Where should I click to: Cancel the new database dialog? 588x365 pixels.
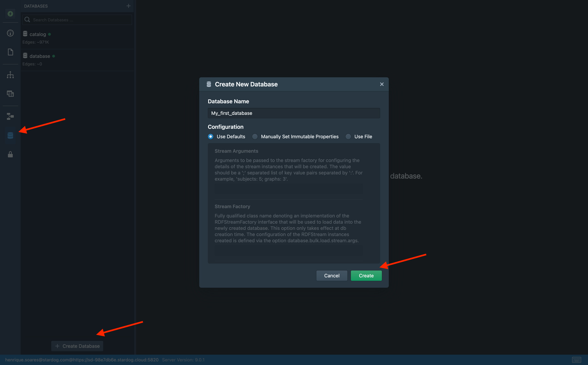tap(331, 276)
